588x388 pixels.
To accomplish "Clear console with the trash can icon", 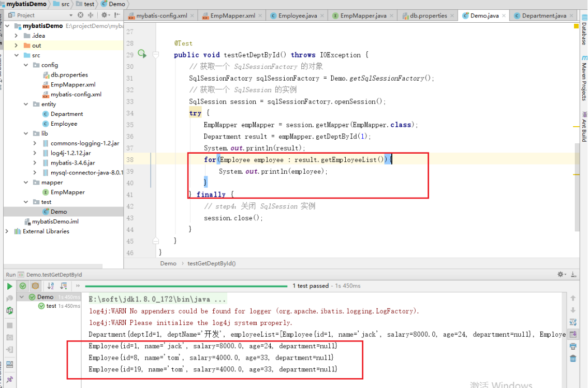I will point(573,359).
